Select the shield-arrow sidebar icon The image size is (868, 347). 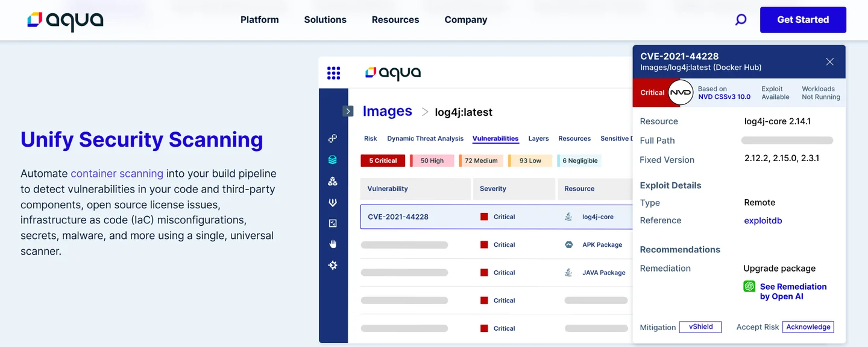coord(333,203)
